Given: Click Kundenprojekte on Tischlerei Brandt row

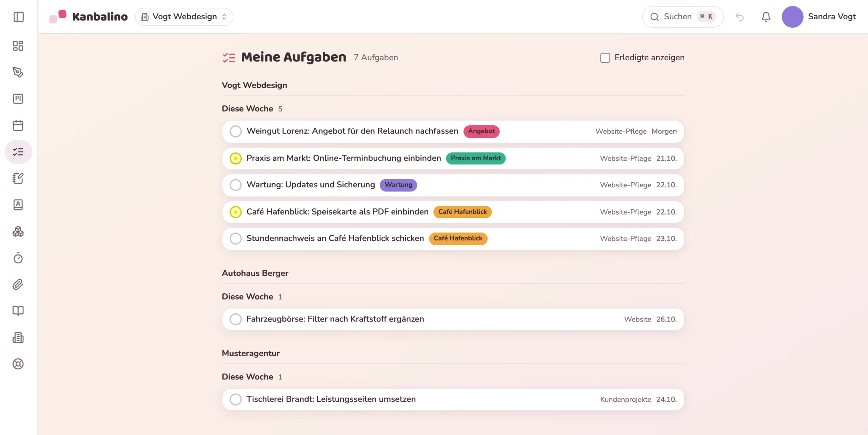Looking at the screenshot, I should (x=626, y=399).
